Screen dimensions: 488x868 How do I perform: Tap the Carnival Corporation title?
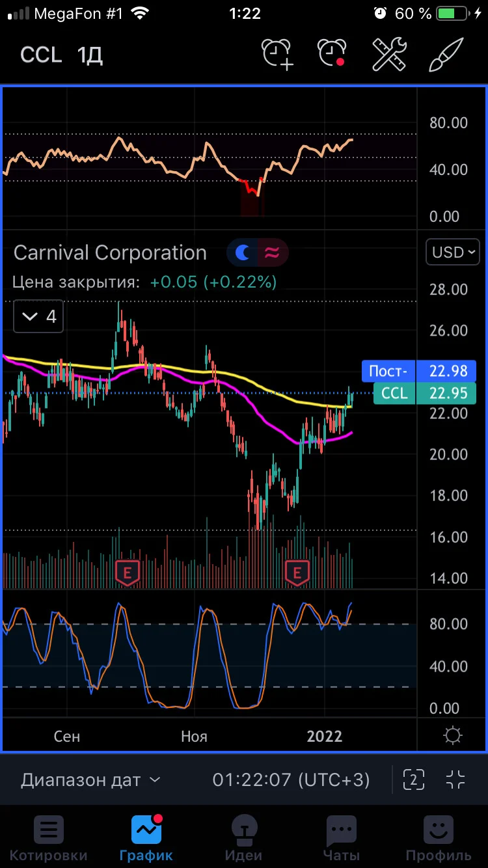(110, 252)
